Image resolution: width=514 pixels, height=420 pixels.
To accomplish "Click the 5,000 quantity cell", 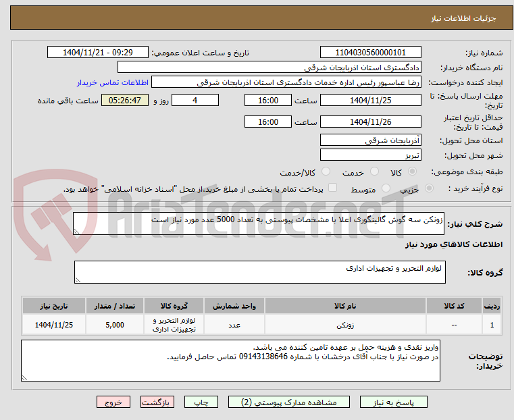I will pyautogui.click(x=115, y=325).
